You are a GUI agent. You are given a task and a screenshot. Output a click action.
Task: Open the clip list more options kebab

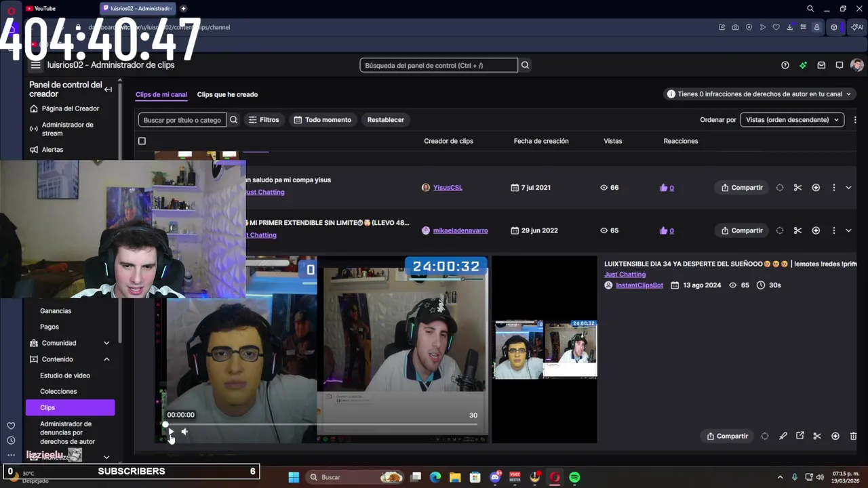pyautogui.click(x=854, y=120)
